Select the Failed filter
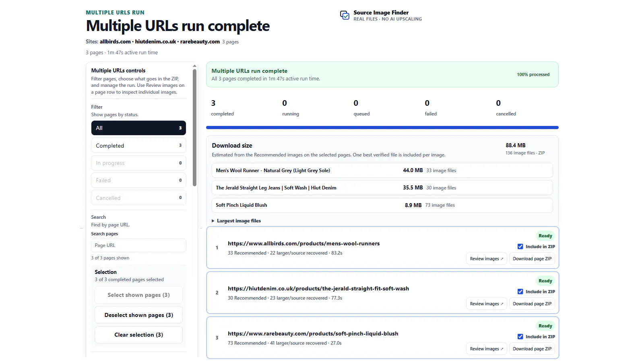The image size is (644, 362). [138, 180]
